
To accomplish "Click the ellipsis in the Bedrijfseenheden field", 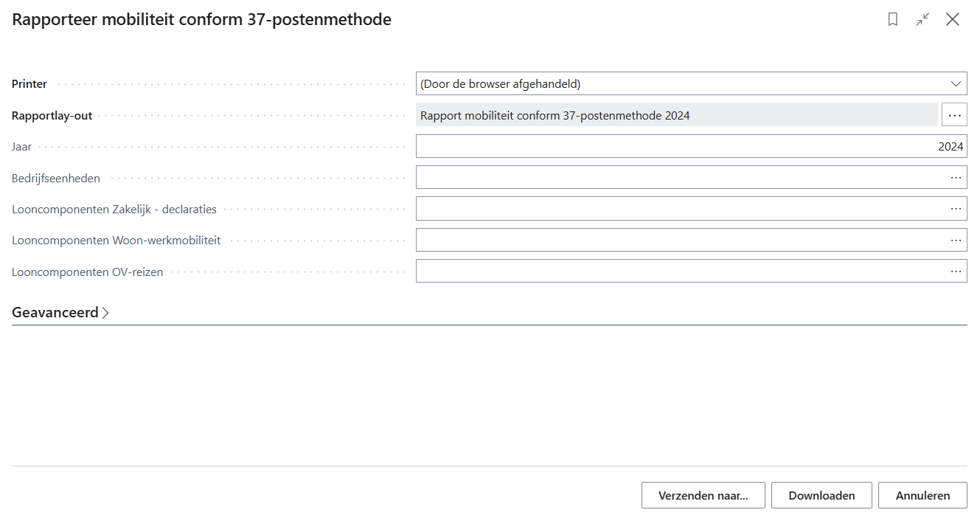I will pos(956,178).
